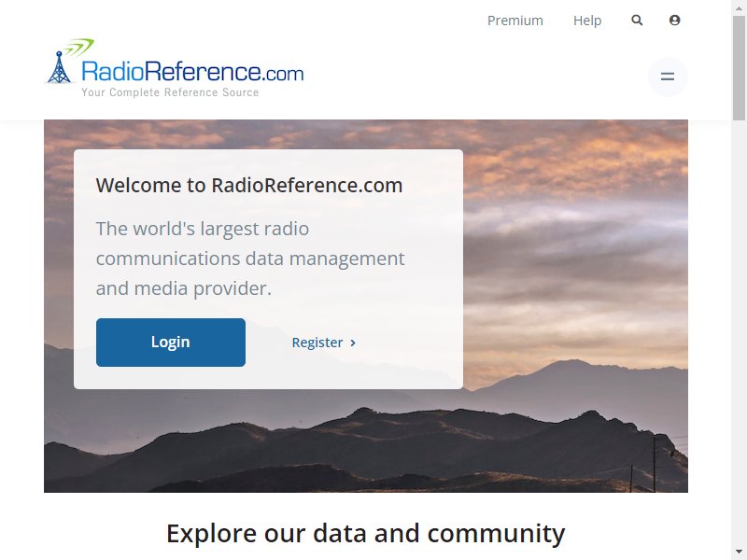Click the 'Welcome to RadioReference.com' heading
Viewport: 747px width, 560px height.
(x=249, y=185)
